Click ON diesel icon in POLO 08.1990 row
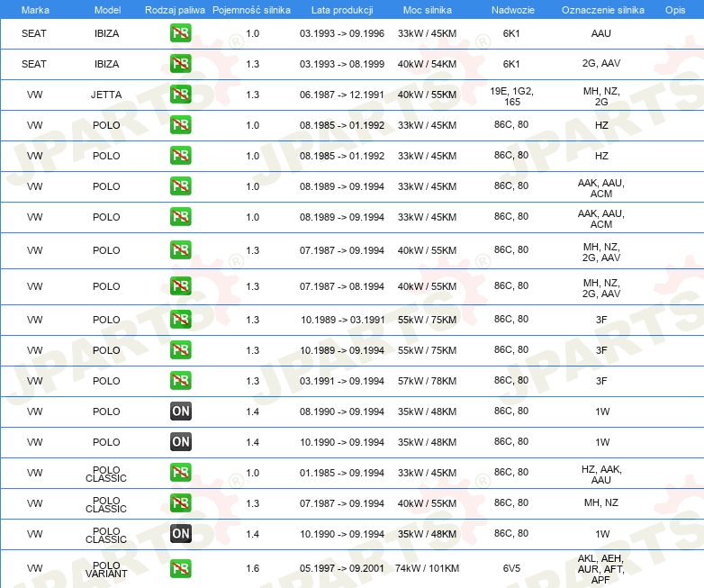Image resolution: width=704 pixels, height=588 pixels. click(x=180, y=411)
